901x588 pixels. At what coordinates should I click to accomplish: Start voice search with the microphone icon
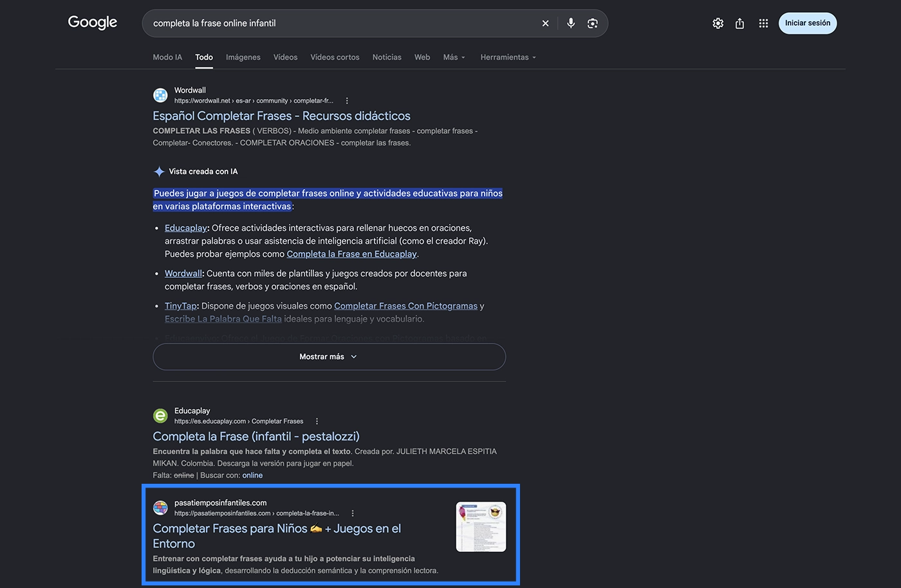pyautogui.click(x=571, y=23)
